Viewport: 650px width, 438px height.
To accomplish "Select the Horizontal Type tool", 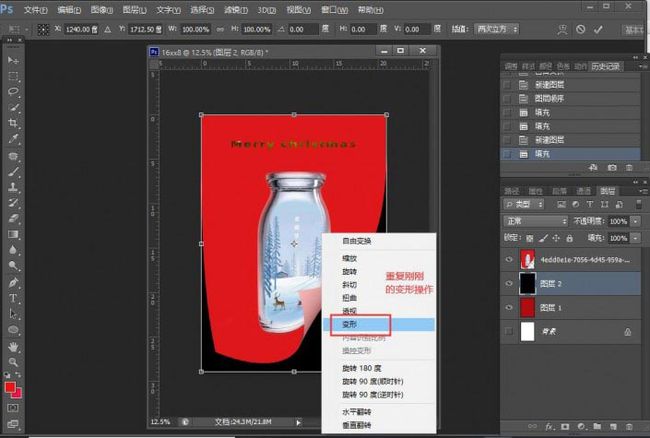I will (13, 298).
